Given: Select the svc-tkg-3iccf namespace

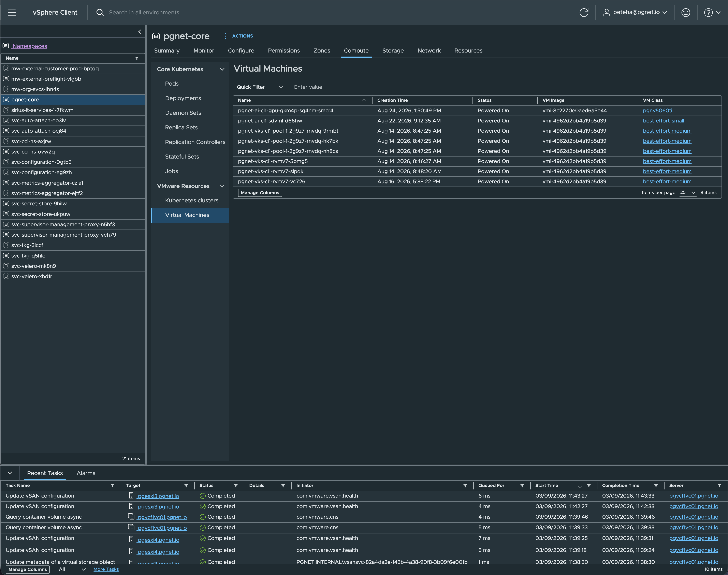Looking at the screenshot, I should click(73, 245).
